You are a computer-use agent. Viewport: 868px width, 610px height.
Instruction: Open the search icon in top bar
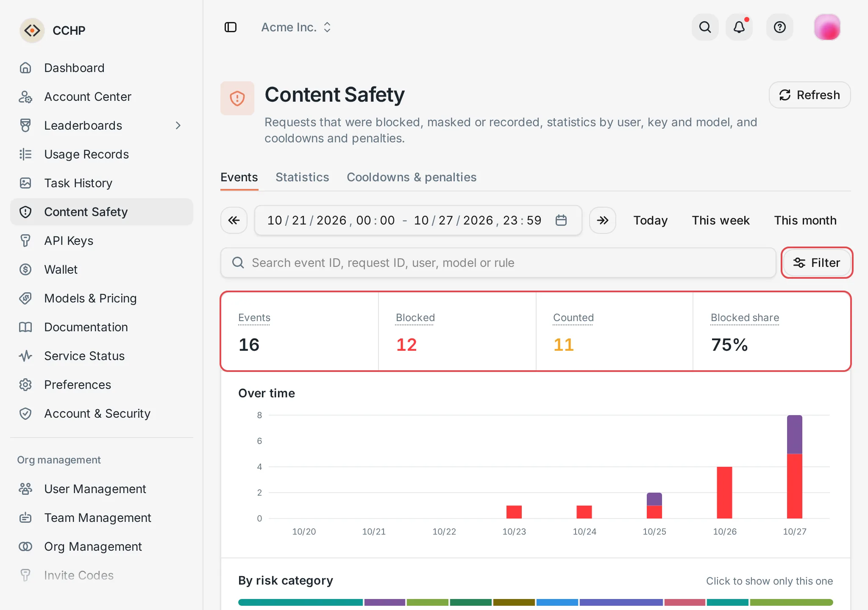click(705, 27)
